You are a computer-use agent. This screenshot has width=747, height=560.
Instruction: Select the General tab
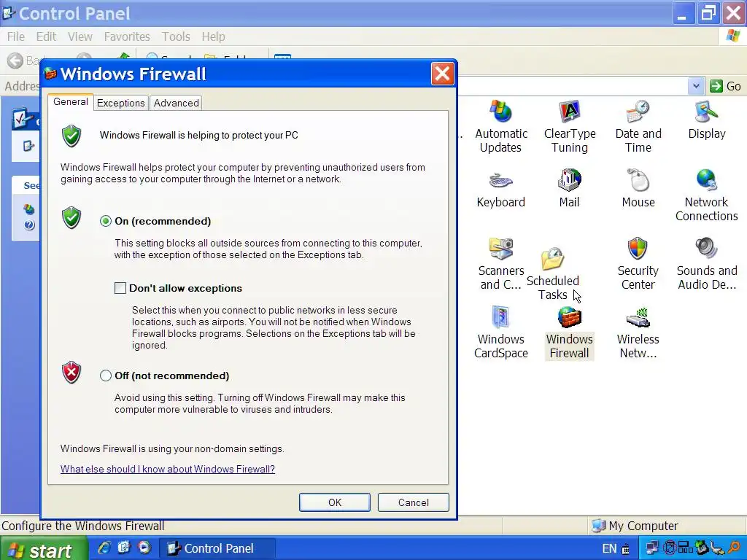71,102
